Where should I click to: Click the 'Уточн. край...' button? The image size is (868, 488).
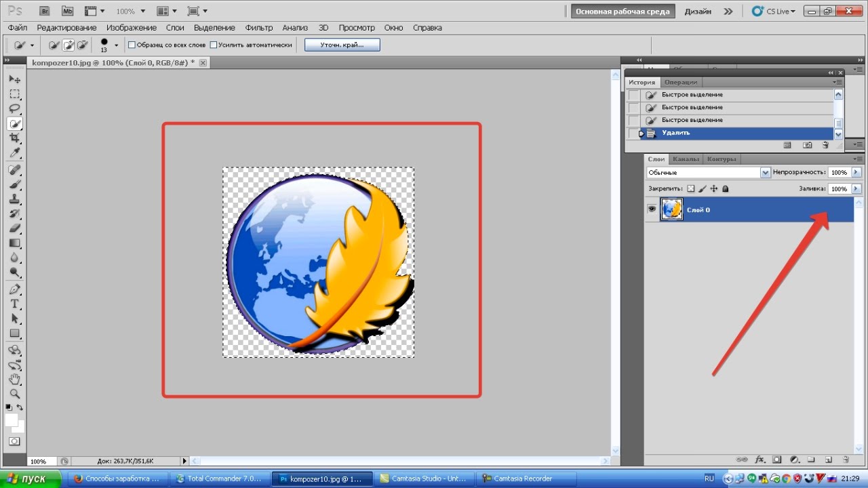pyautogui.click(x=342, y=45)
